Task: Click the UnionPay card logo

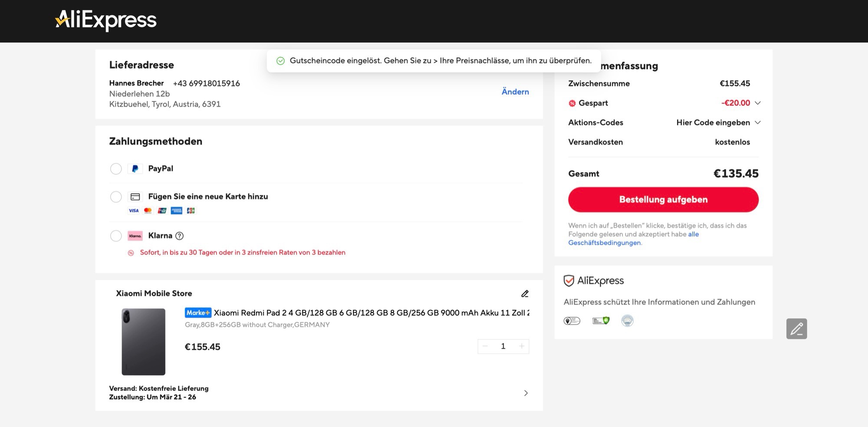Action: tap(162, 211)
